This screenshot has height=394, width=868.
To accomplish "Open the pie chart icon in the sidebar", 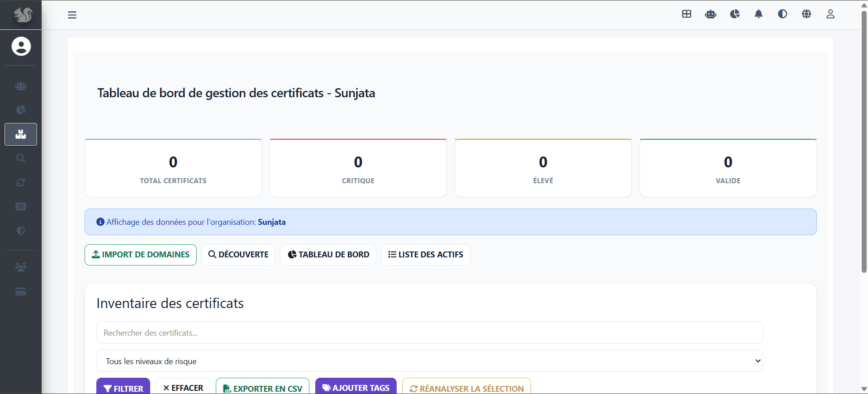I will tap(21, 110).
